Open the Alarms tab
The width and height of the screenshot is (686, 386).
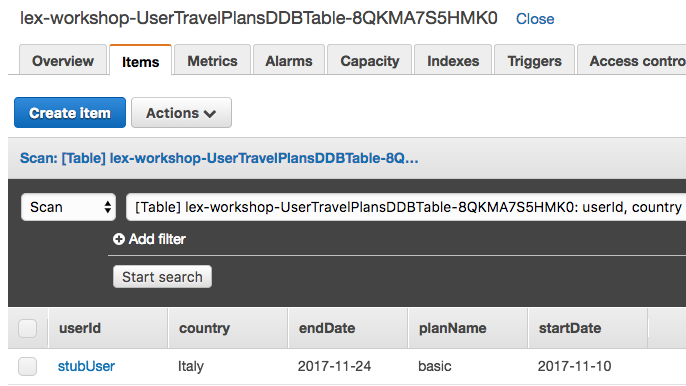tap(289, 60)
